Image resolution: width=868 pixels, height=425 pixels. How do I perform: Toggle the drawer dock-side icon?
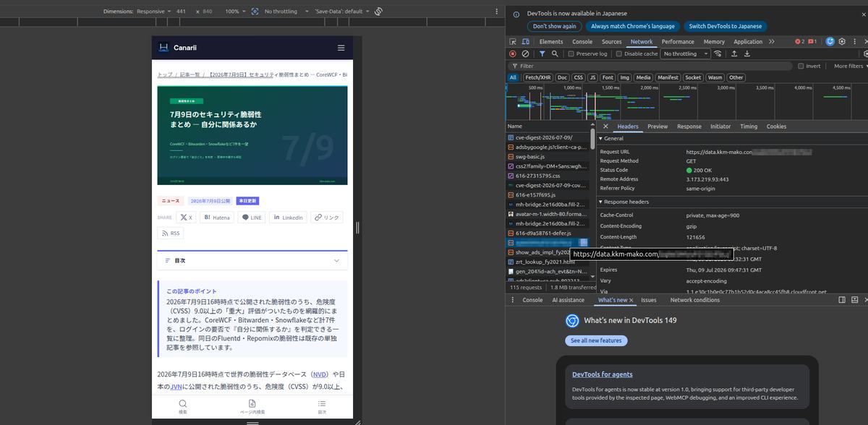point(842,300)
